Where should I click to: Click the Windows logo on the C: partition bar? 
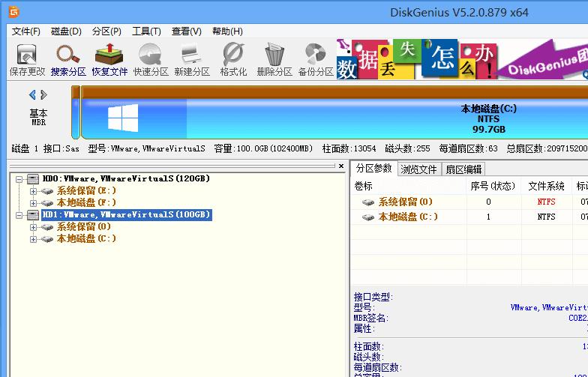pos(123,118)
